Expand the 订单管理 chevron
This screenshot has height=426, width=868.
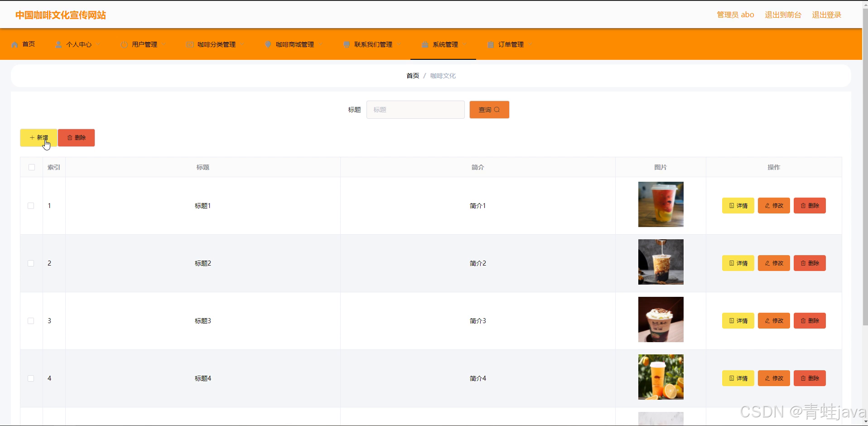coord(530,44)
